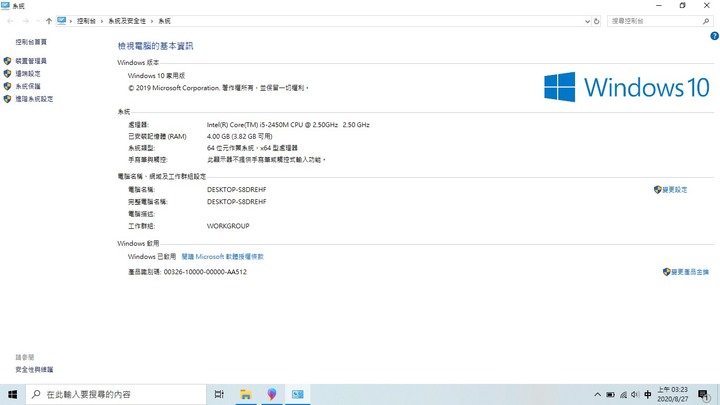This screenshot has height=405, width=720.
Task: Go to Control Panel Home (控制台首頁)
Action: tap(31, 42)
